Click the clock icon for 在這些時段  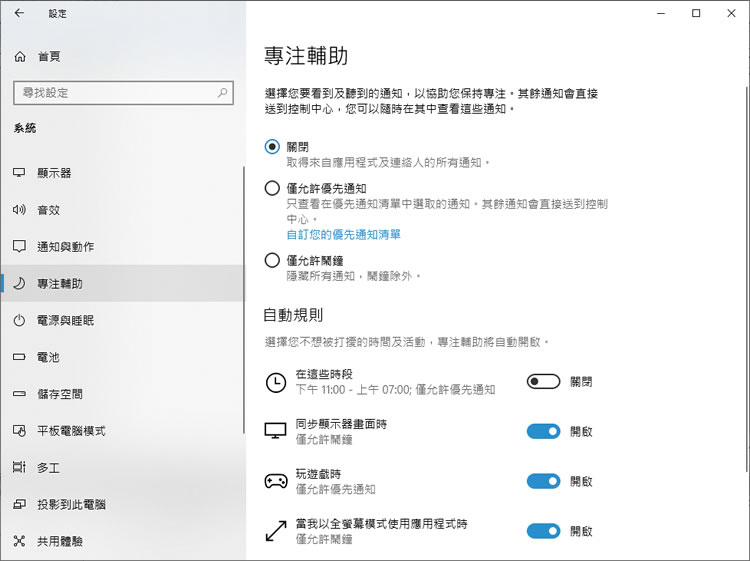[x=276, y=383]
